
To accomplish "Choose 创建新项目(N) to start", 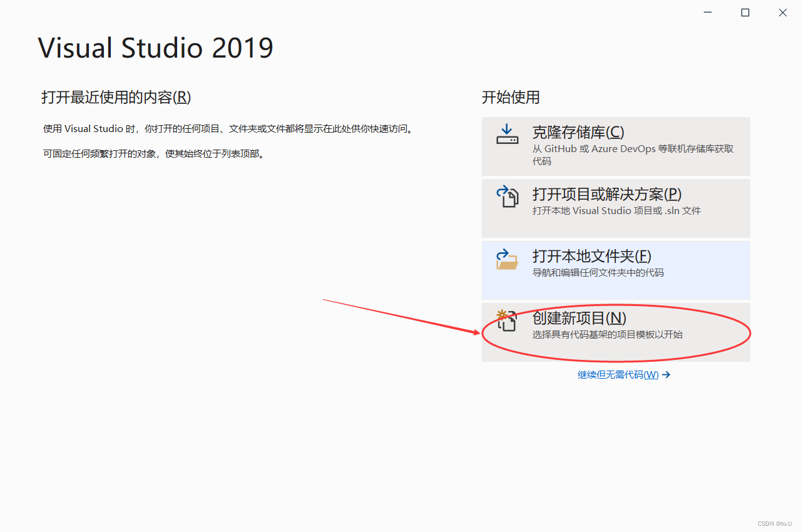I will click(x=616, y=332).
